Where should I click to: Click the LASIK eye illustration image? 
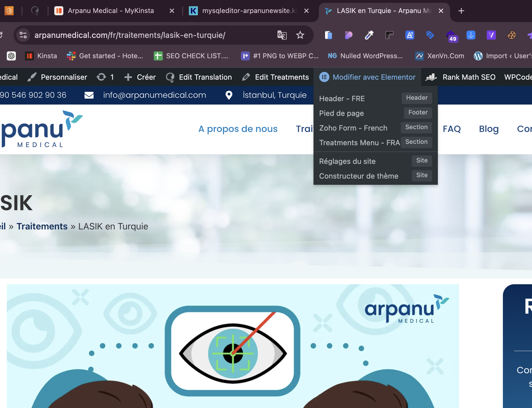click(233, 346)
